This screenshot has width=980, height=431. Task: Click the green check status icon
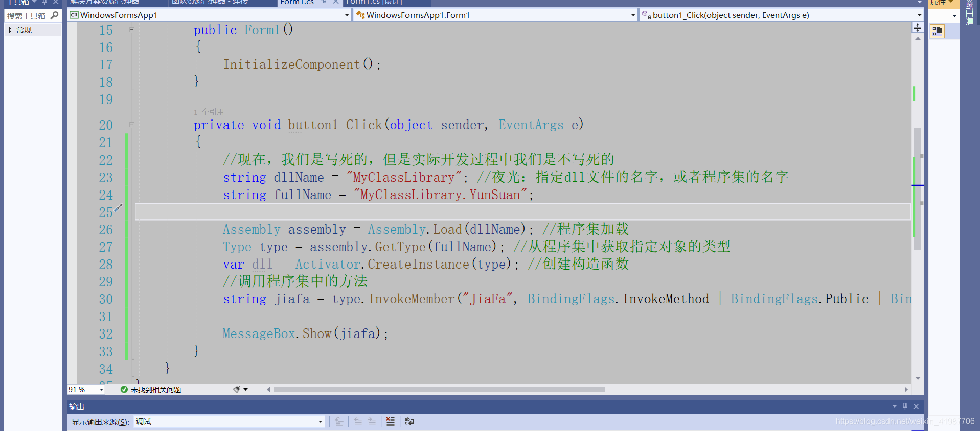[124, 390]
